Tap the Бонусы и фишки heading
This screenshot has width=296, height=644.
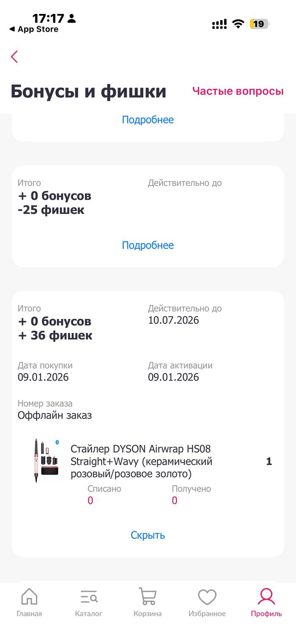[88, 91]
